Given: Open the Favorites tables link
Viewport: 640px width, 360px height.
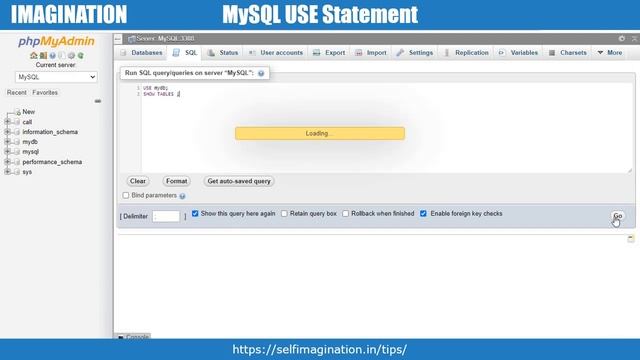Looking at the screenshot, I should [x=45, y=93].
